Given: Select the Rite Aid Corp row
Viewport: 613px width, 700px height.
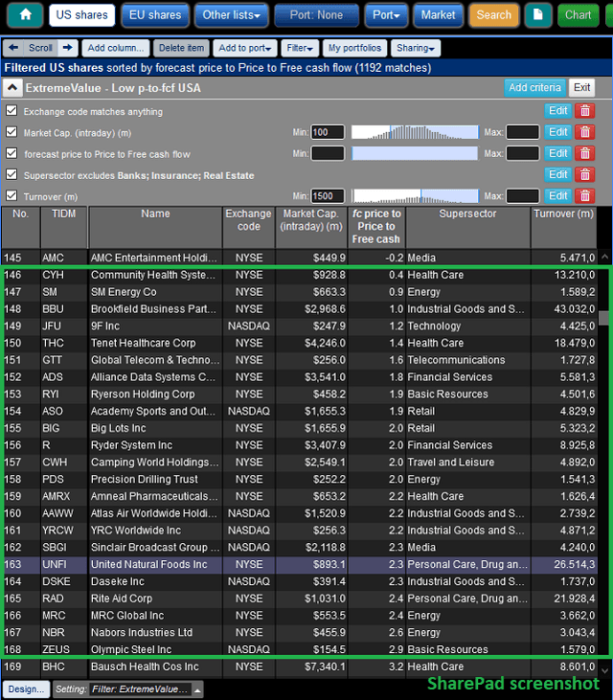Looking at the screenshot, I should (300, 598).
